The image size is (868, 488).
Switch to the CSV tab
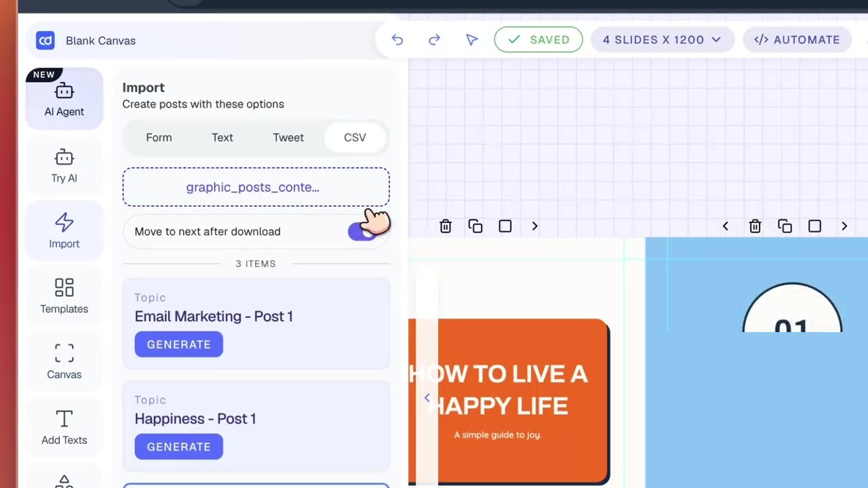(x=355, y=138)
